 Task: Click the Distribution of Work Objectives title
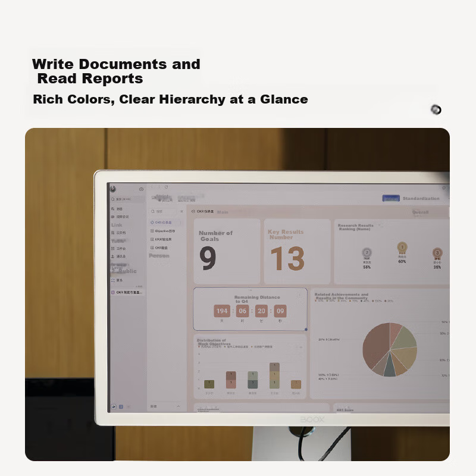pyautogui.click(x=214, y=342)
